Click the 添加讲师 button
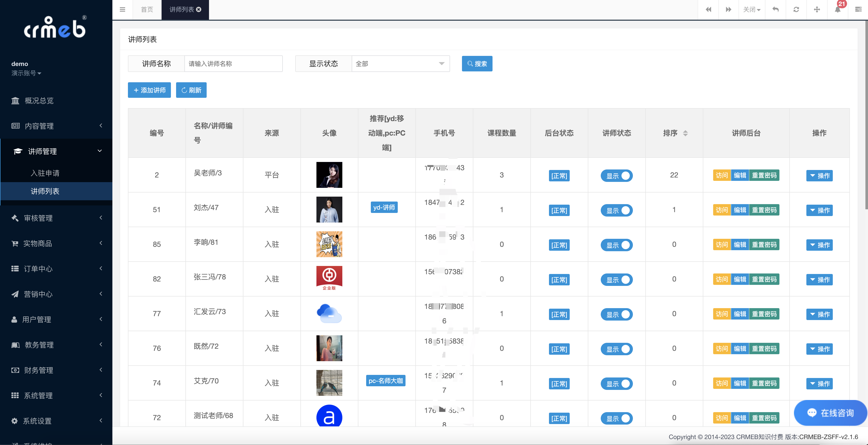868x445 pixels. tap(149, 90)
